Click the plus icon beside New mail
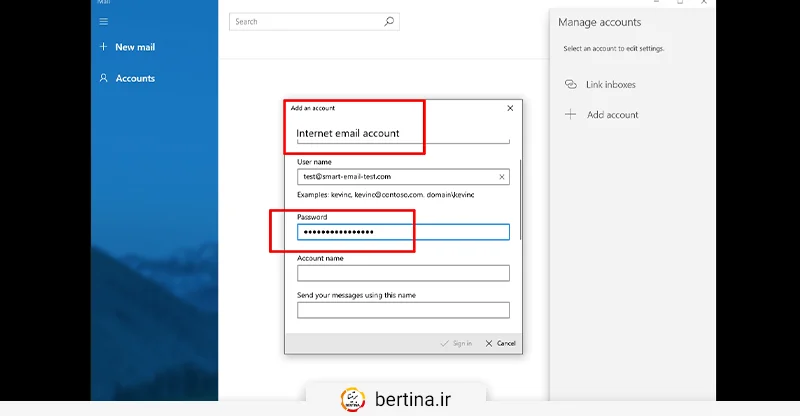 103,47
